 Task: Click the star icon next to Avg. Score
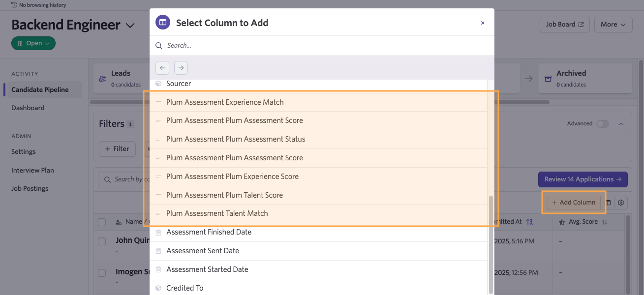coord(562,222)
